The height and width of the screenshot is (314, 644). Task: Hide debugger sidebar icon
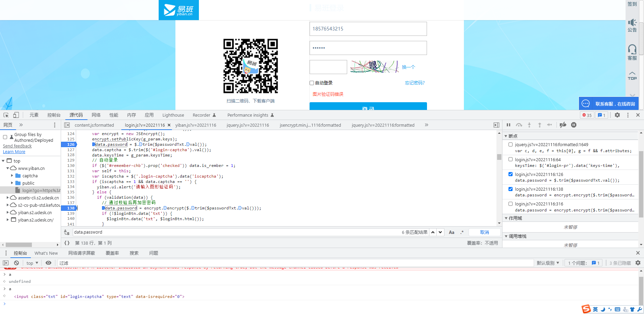pyautogui.click(x=496, y=125)
